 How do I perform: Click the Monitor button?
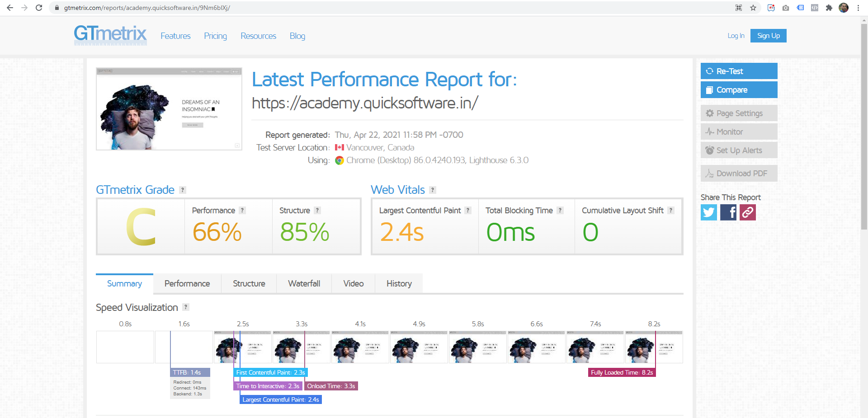pyautogui.click(x=739, y=132)
